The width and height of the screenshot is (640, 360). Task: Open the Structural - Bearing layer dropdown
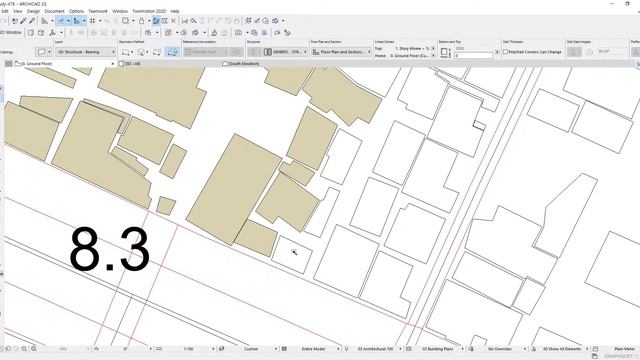coord(85,52)
